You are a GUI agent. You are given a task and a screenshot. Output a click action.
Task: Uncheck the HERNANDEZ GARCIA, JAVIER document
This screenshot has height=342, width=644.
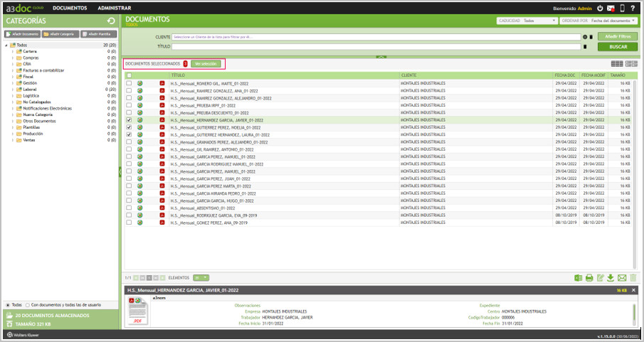point(129,121)
